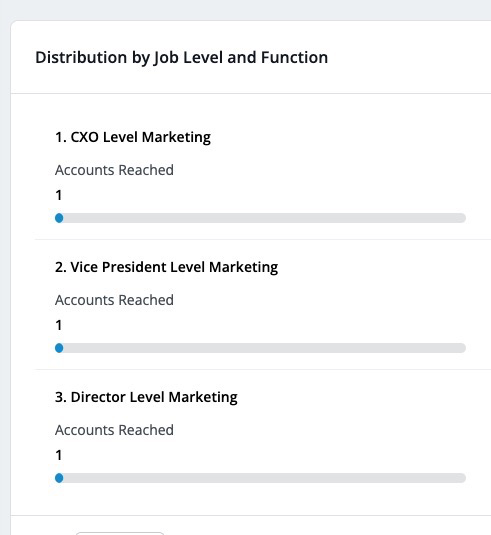Click the header divider under the card title
The image size is (491, 535).
(251, 93)
